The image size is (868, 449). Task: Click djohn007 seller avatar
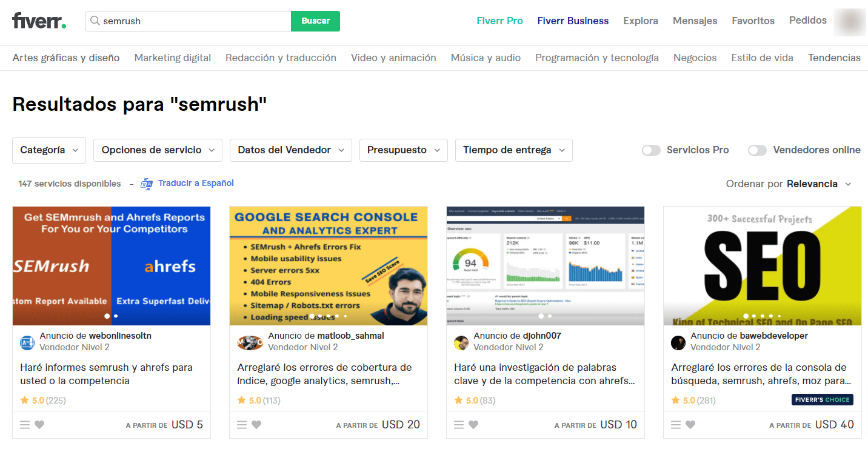(461, 342)
